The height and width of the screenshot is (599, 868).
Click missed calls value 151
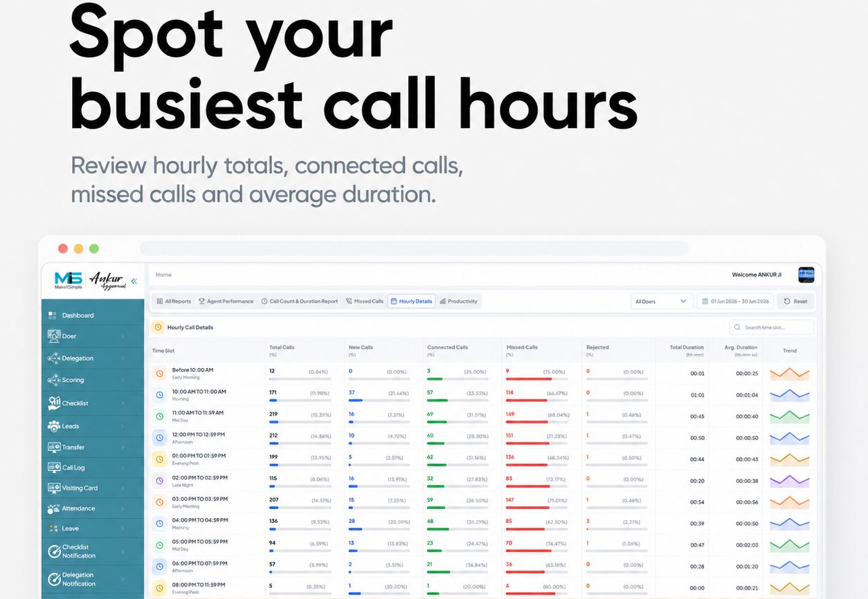509,435
